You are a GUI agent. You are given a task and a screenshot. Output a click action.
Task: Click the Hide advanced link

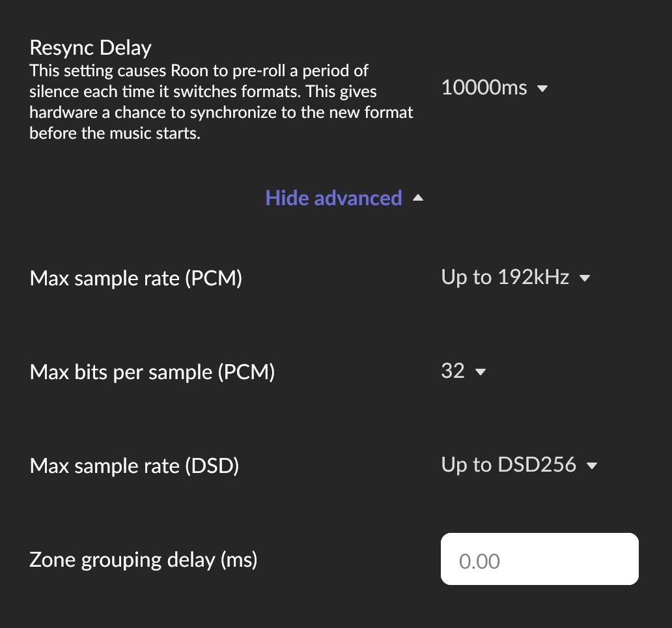(333, 197)
